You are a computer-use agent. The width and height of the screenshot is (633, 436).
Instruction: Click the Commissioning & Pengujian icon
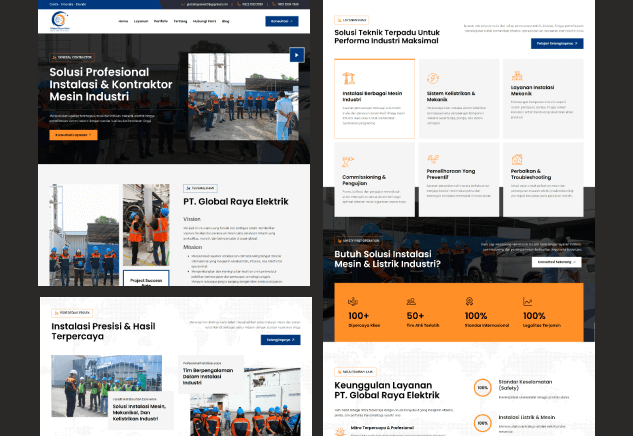[x=348, y=161]
